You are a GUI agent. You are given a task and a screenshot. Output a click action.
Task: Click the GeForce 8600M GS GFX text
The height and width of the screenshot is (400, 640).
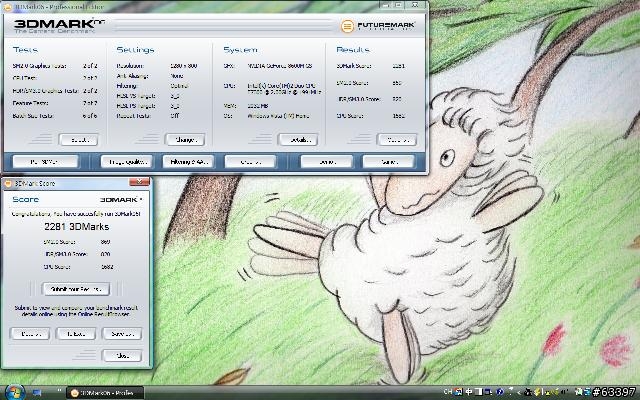[280, 66]
